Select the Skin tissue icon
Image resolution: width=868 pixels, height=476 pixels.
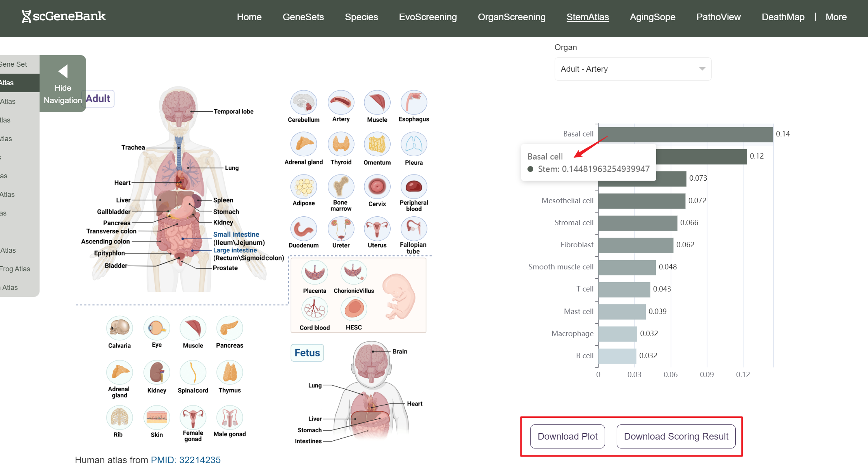157,418
